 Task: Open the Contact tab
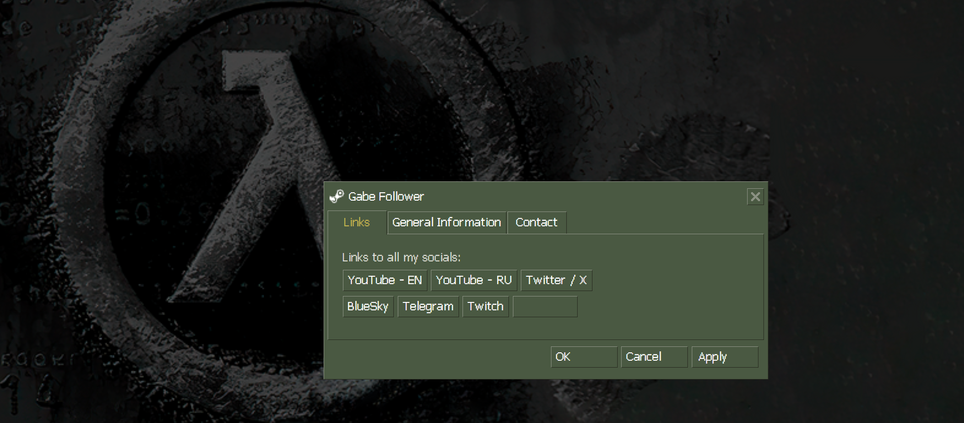click(536, 223)
